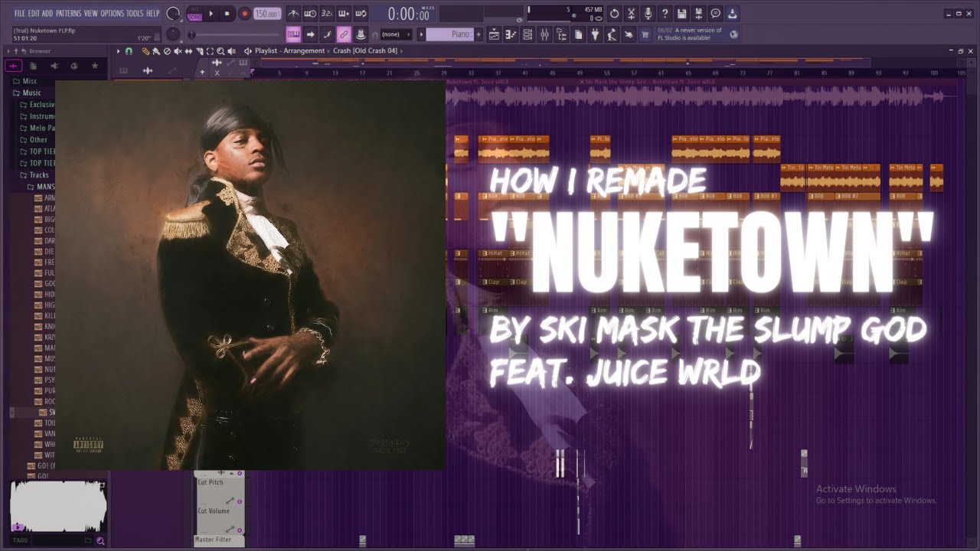Image resolution: width=980 pixels, height=551 pixels.
Task: Toggle the multilink to controllers icon
Action: pos(344,34)
